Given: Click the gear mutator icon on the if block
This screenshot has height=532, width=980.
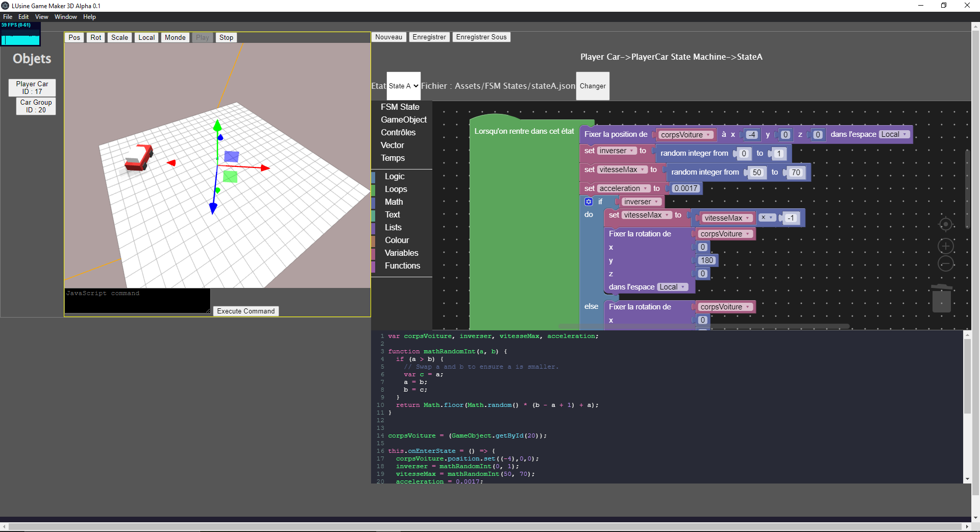Looking at the screenshot, I should click(x=589, y=202).
